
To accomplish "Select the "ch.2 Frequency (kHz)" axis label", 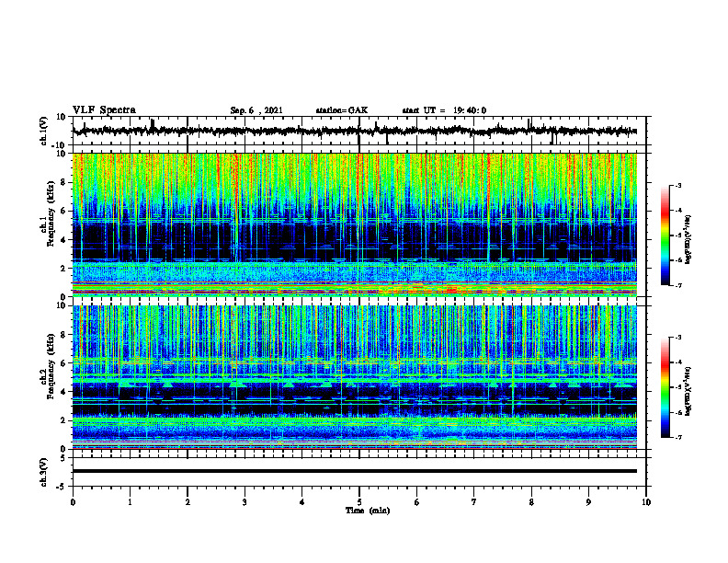I will (x=48, y=366).
